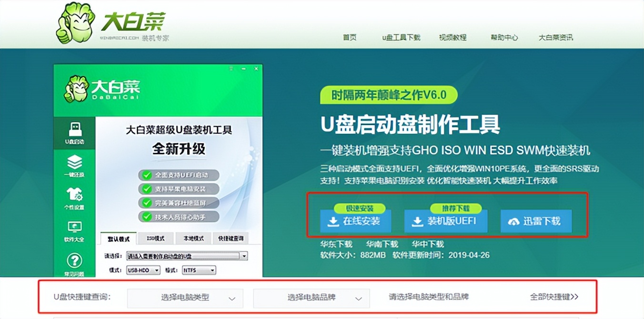Click the U盘启动盘制作工具 headline
The width and height of the screenshot is (644, 319).
tap(410, 125)
